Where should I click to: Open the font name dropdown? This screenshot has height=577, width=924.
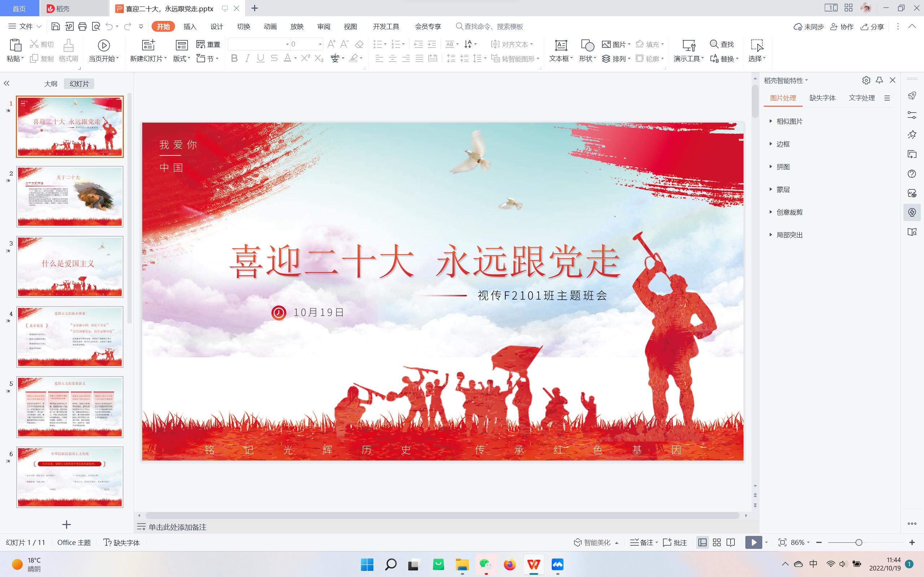point(287,44)
